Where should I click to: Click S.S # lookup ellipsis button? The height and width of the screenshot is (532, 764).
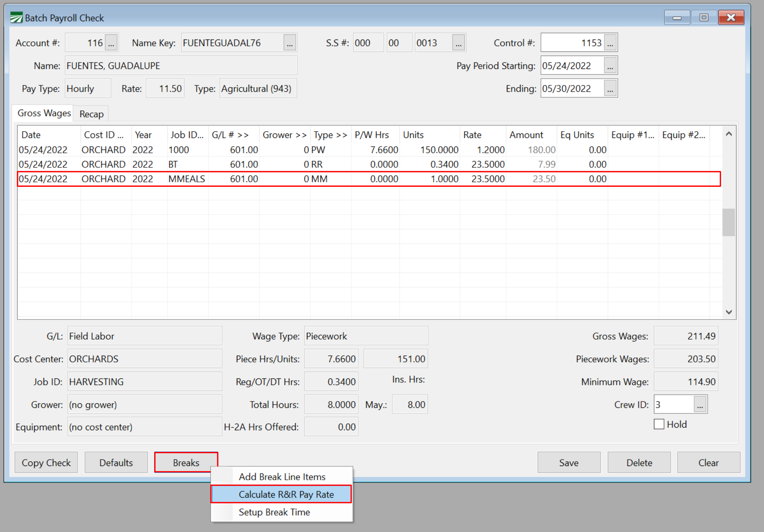point(458,43)
